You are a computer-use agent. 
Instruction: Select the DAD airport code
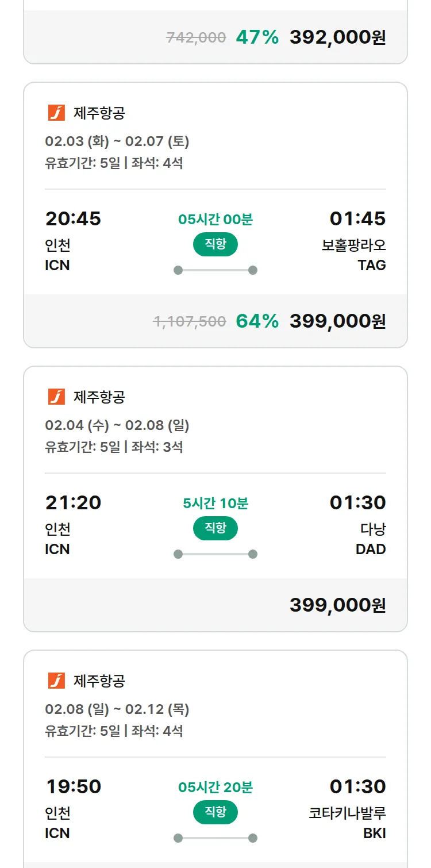(x=371, y=549)
